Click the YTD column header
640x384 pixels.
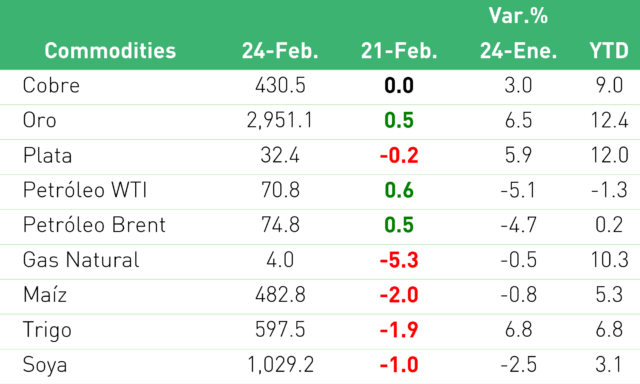(609, 51)
